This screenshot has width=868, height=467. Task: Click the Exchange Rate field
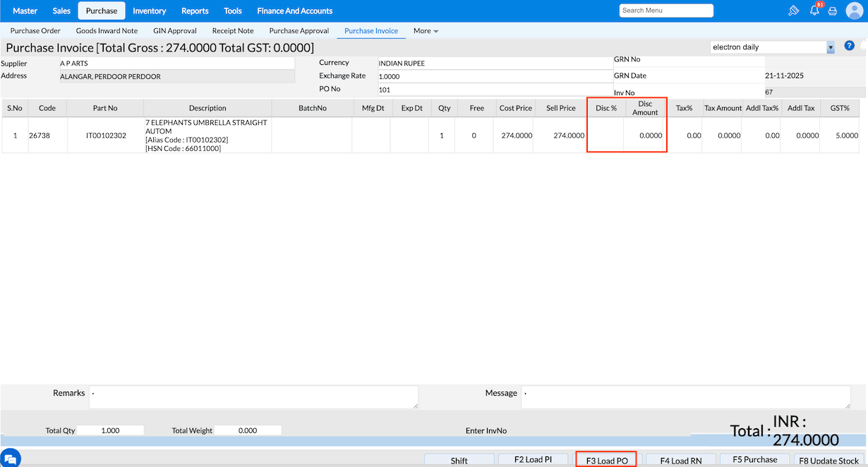pyautogui.click(x=495, y=76)
